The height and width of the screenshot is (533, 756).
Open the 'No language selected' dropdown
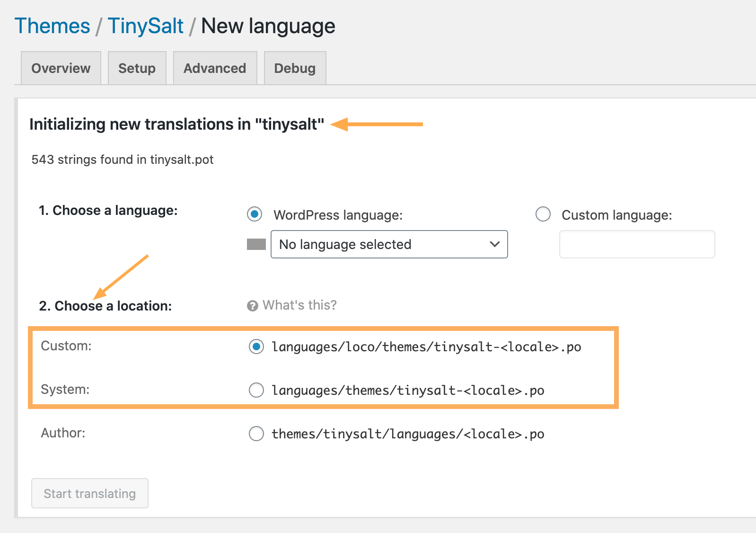coord(389,244)
